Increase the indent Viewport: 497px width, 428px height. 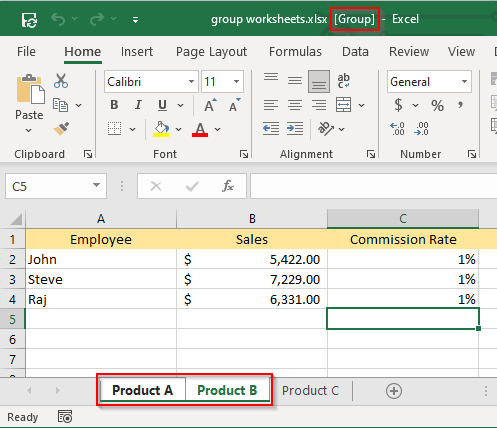tap(295, 129)
